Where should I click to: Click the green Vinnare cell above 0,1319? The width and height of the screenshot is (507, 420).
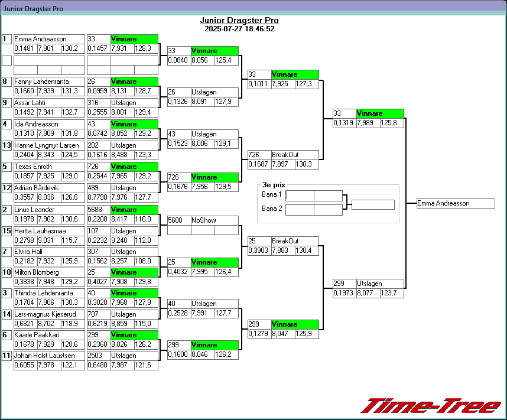pyautogui.click(x=380, y=113)
